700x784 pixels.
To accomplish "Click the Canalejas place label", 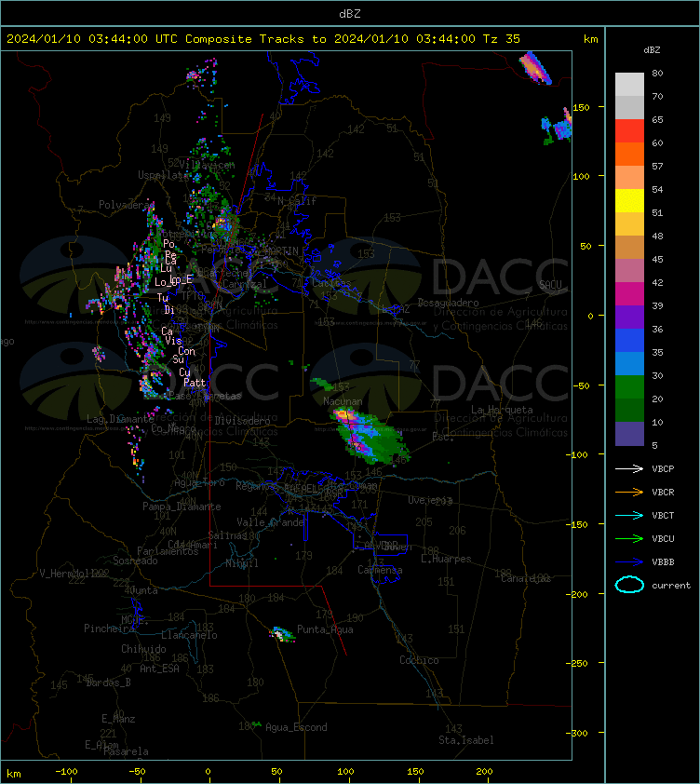I will (525, 578).
